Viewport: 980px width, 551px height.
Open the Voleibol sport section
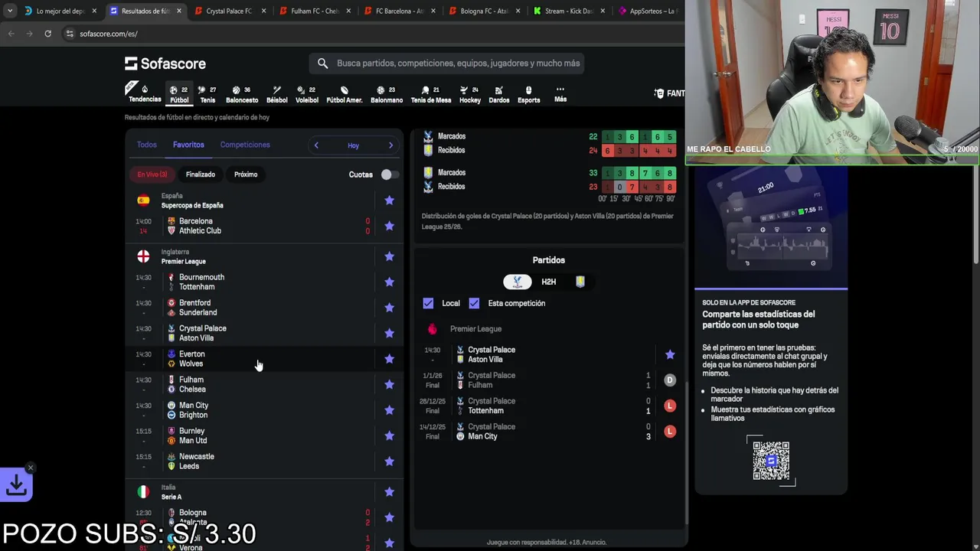tap(306, 93)
